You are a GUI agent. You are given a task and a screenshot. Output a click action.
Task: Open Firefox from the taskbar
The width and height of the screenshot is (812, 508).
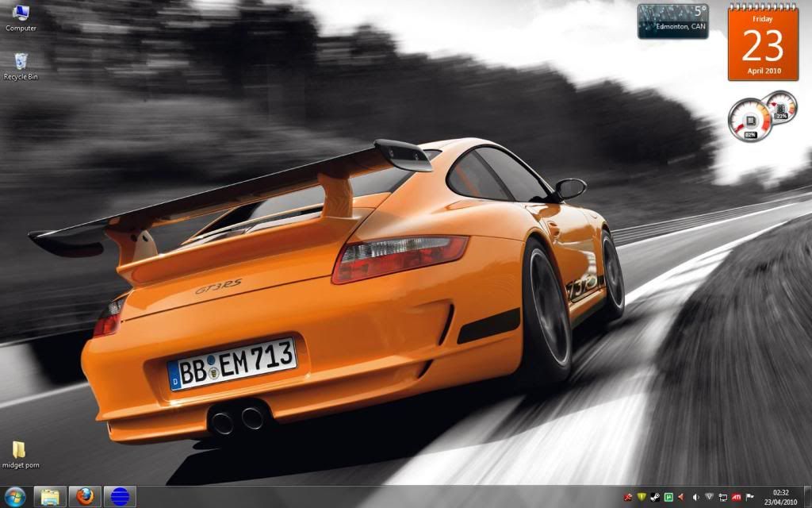click(x=85, y=497)
